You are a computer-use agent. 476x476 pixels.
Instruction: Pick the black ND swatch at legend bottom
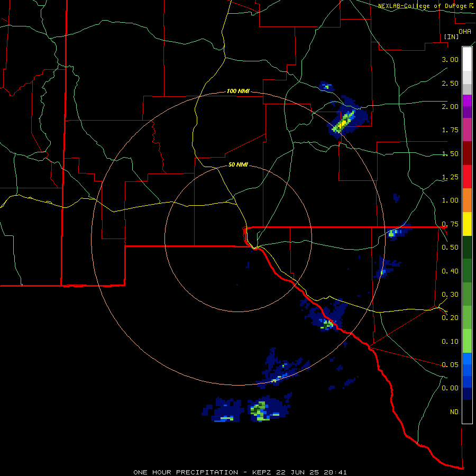[467, 411]
